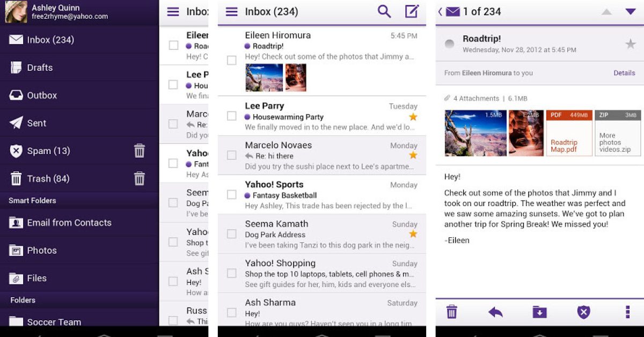Star the Roadtrip message
Image resolution: width=644 pixels, height=337 pixels.
pos(631,44)
